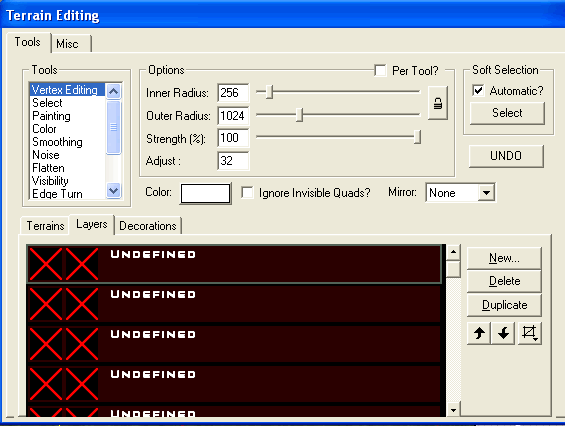Image resolution: width=565 pixels, height=426 pixels.
Task: Click first red X thumbnail of top layer
Action: click(46, 264)
